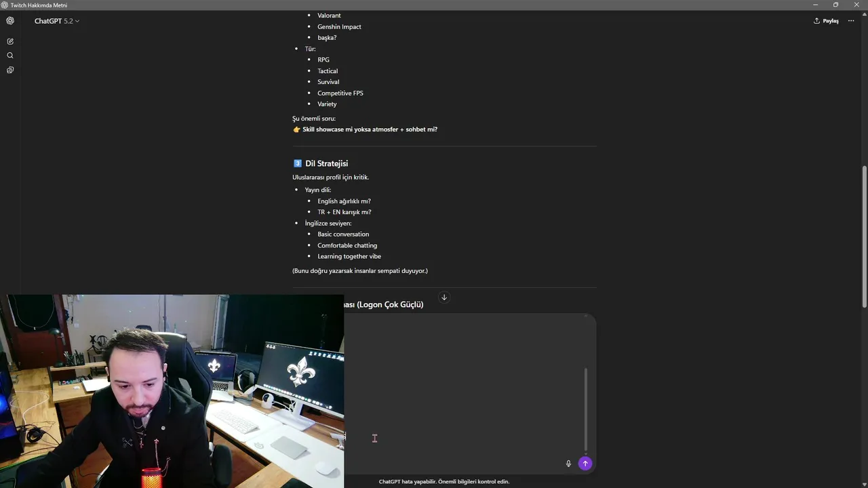Click '(Bunu doğru yazarsak insanlar sempati duyuyor.)' note
This screenshot has width=868, height=488.
tap(360, 271)
